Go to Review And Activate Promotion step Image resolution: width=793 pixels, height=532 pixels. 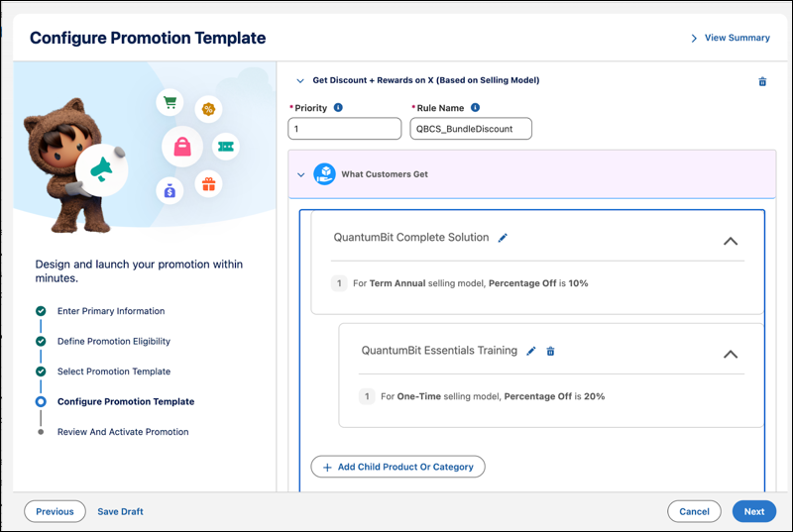123,432
